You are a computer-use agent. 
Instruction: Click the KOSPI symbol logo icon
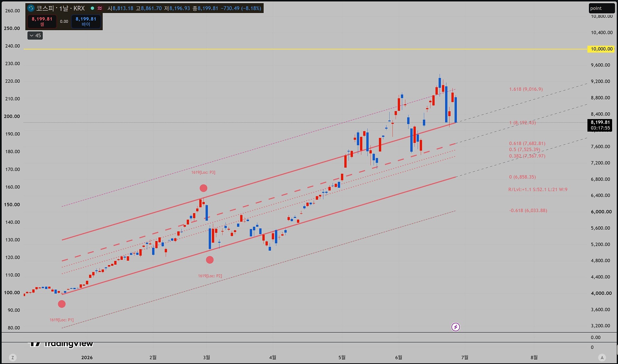[31, 8]
